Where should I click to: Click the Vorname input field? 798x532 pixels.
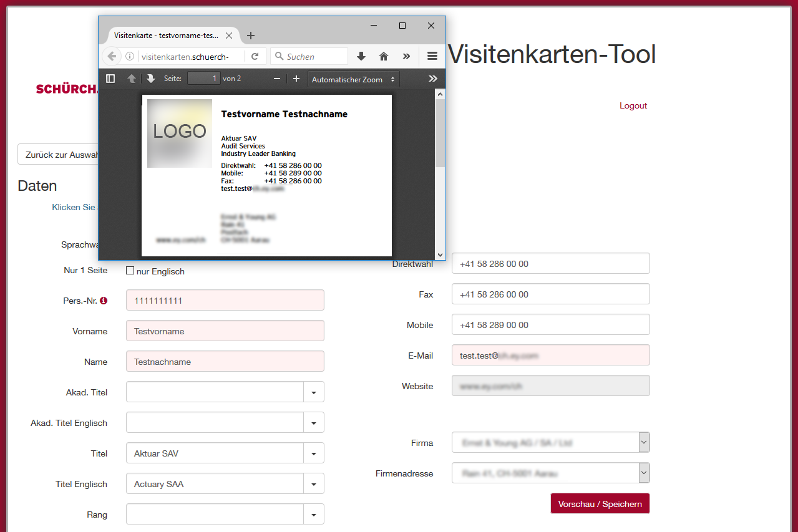click(x=225, y=331)
